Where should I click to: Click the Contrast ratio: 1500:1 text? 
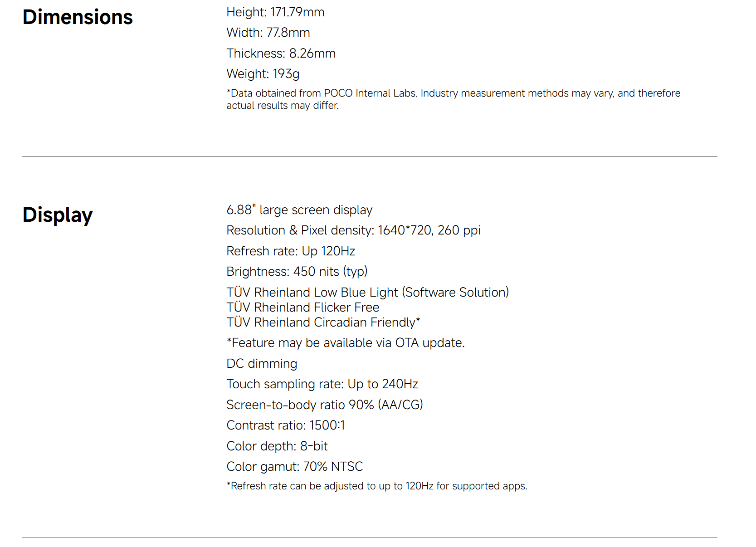(286, 425)
